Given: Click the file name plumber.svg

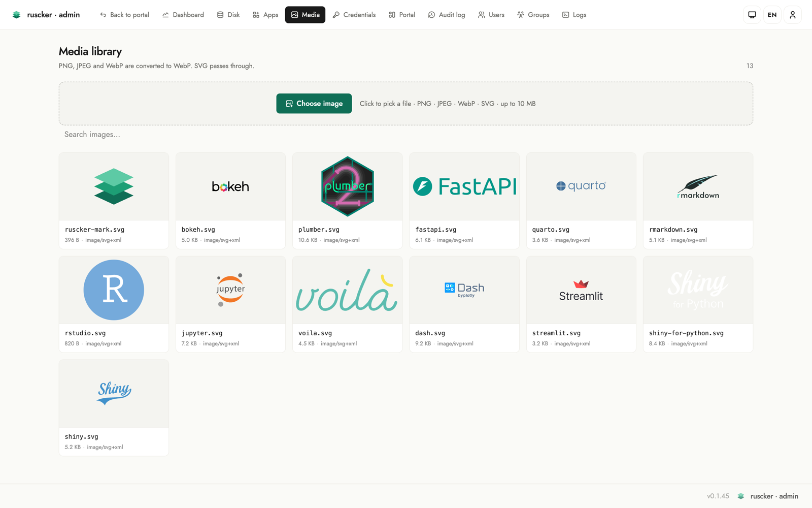Looking at the screenshot, I should coord(319,230).
